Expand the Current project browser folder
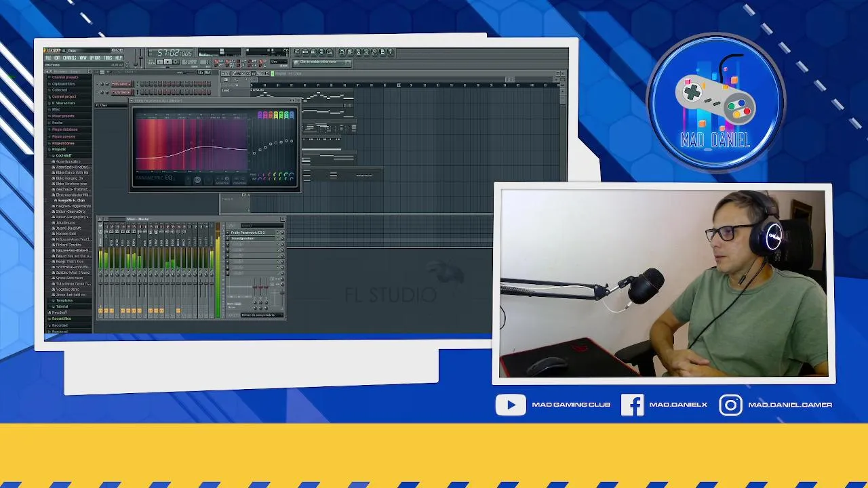 tap(64, 96)
